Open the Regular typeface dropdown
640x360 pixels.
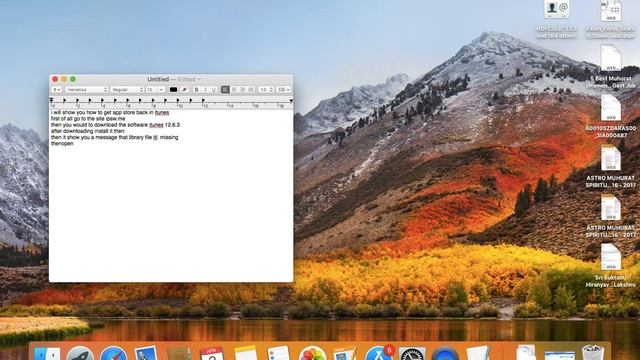[x=127, y=89]
